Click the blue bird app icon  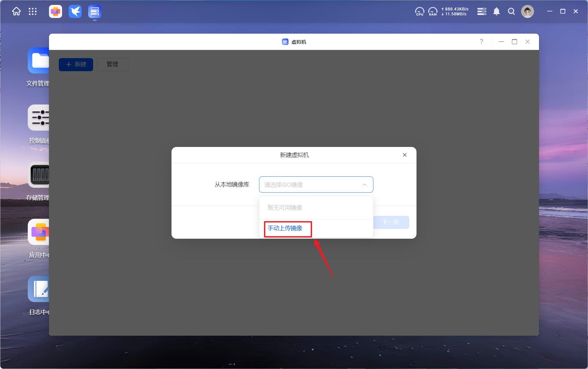pyautogui.click(x=75, y=12)
